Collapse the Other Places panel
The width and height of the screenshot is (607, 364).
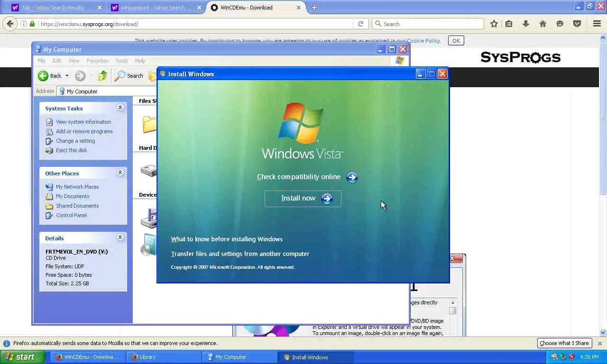[x=120, y=173]
